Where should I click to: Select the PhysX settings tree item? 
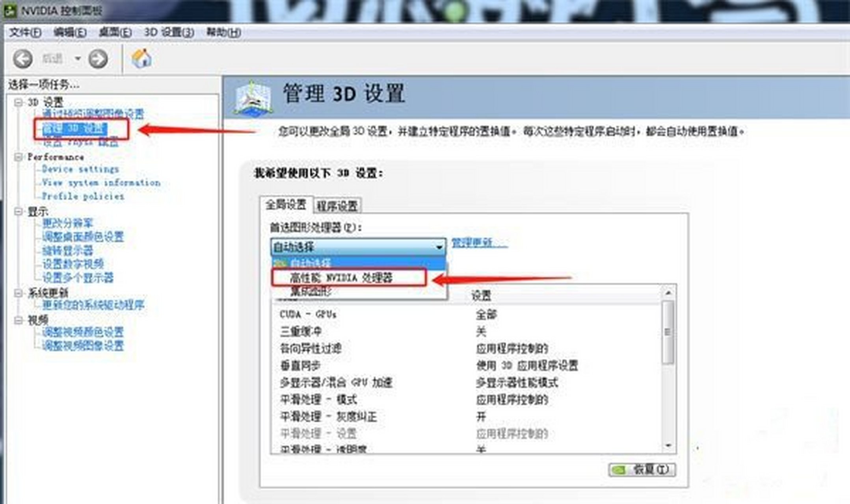point(80,142)
